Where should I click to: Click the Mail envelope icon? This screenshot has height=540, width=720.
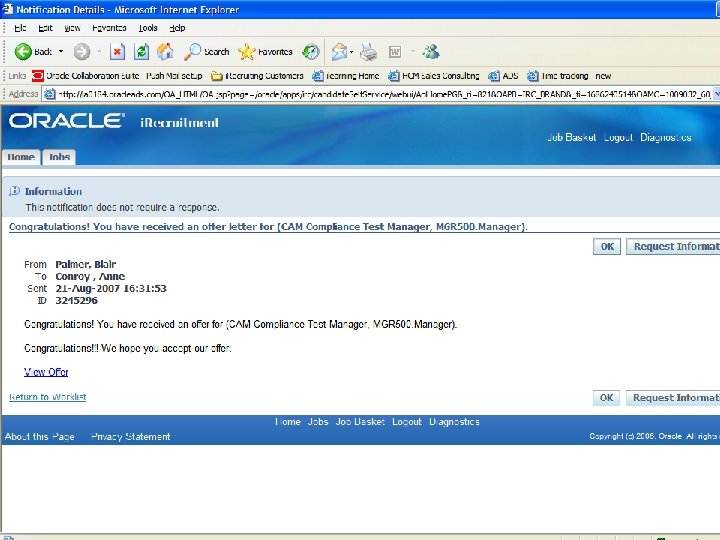(339, 51)
